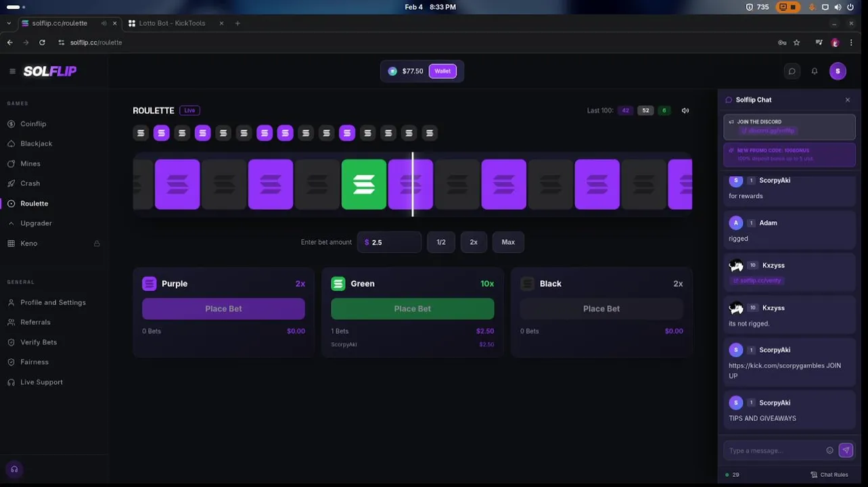Open the browser three-dot menu
Screen dimensions: 868x487
click(x=851, y=43)
